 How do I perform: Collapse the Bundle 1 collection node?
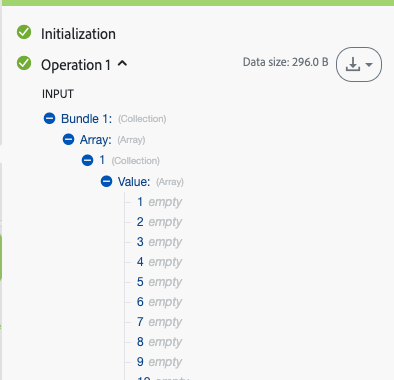pyautogui.click(x=49, y=118)
